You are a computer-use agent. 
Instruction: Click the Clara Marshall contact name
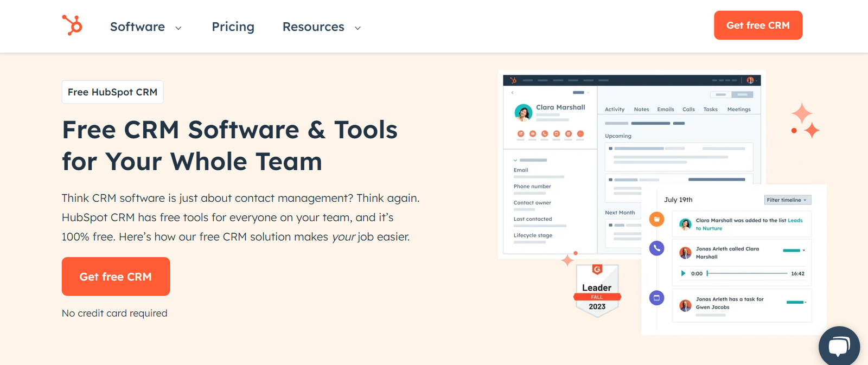coord(560,107)
